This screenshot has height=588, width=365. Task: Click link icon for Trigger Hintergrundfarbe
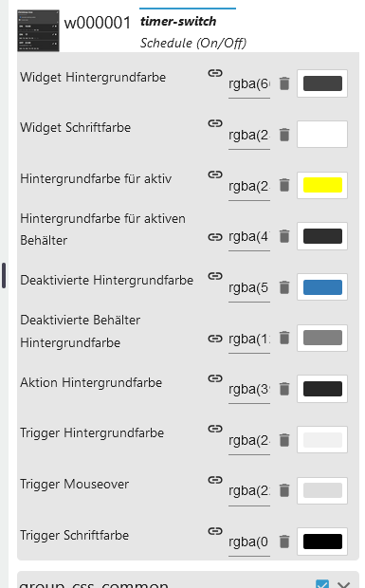215,429
